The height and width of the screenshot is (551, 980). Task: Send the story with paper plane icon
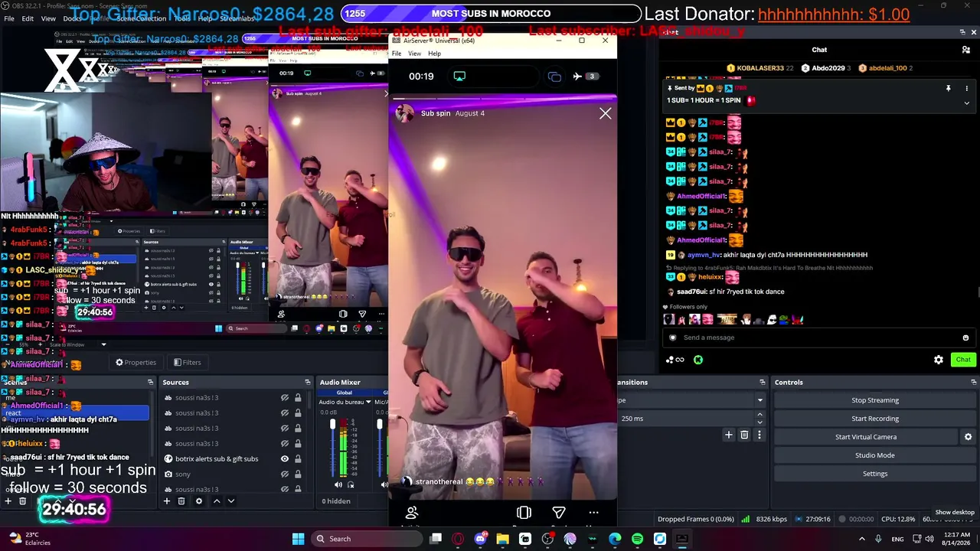pos(559,513)
